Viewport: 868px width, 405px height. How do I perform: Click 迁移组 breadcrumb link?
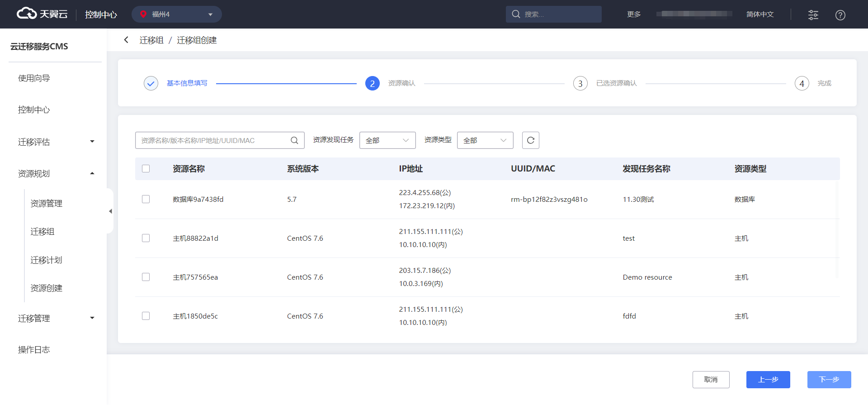[x=151, y=40]
